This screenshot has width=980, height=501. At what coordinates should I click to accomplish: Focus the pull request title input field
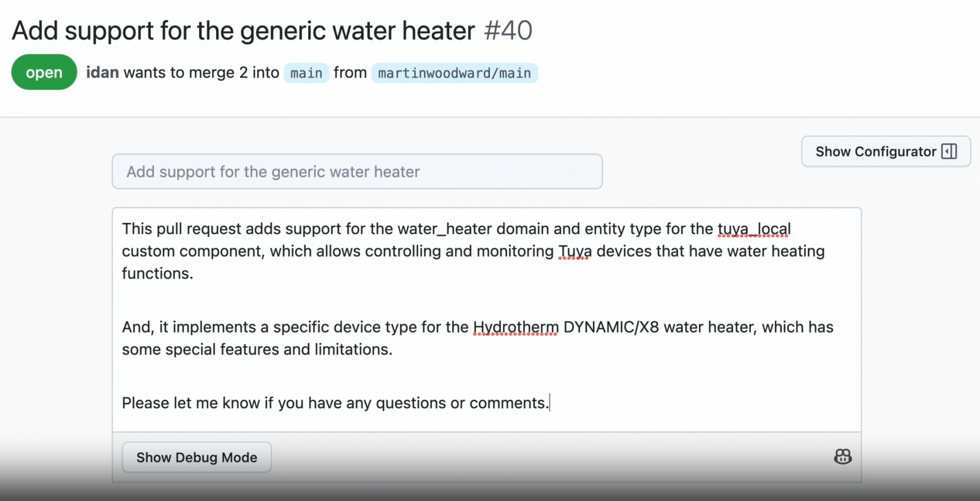click(x=357, y=171)
